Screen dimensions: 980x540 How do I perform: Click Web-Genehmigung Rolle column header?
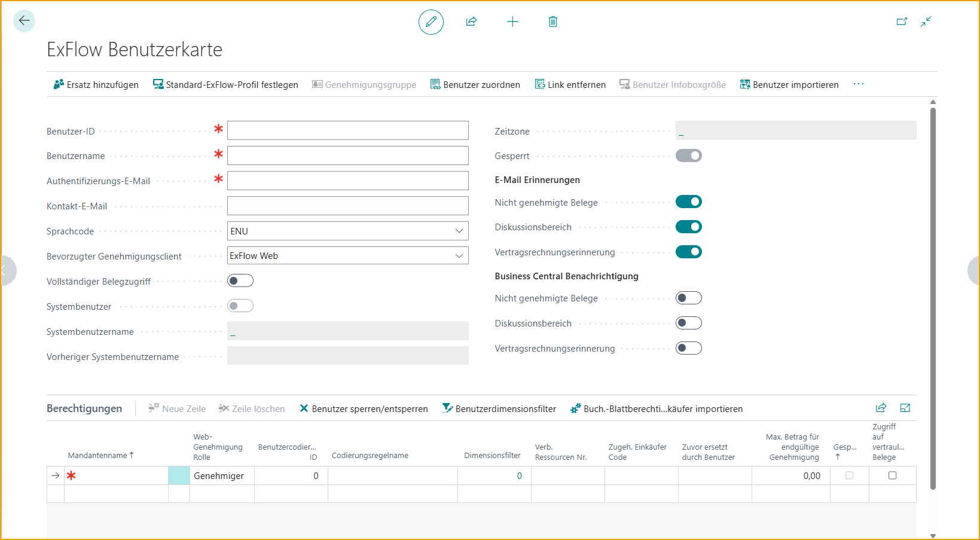pyautogui.click(x=218, y=447)
